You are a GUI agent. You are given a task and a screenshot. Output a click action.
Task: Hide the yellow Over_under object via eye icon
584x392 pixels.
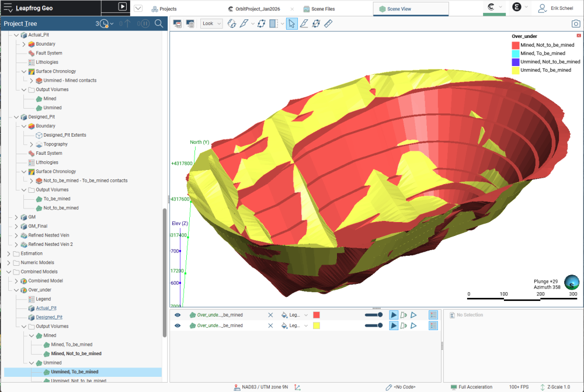coord(178,325)
